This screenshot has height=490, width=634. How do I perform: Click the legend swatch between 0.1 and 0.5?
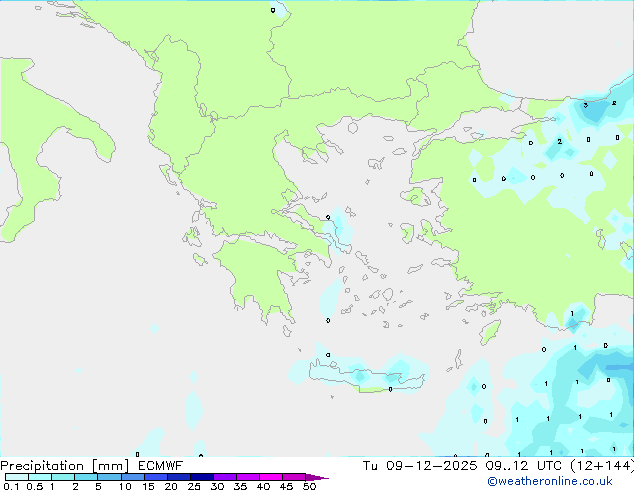(17, 477)
